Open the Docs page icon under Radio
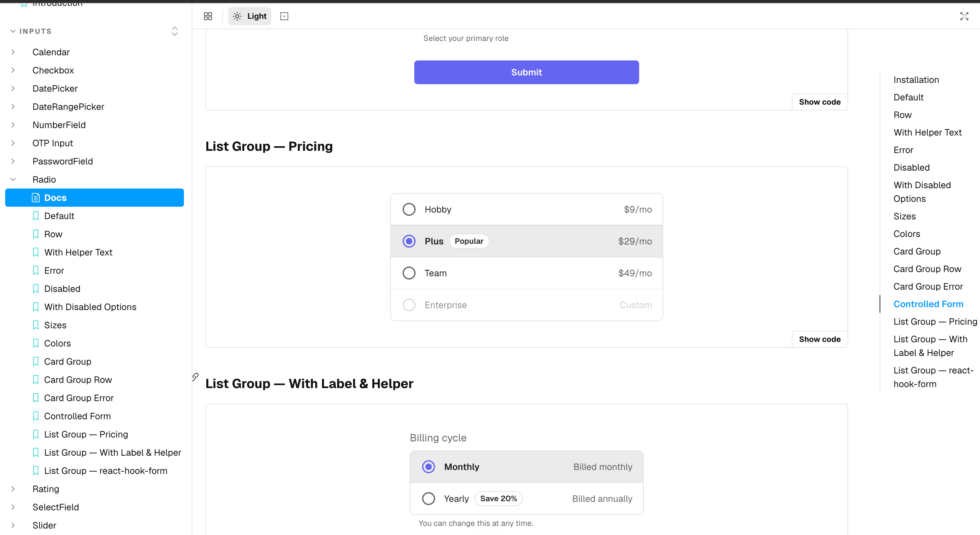Viewport: 980px width, 535px height. (x=36, y=198)
